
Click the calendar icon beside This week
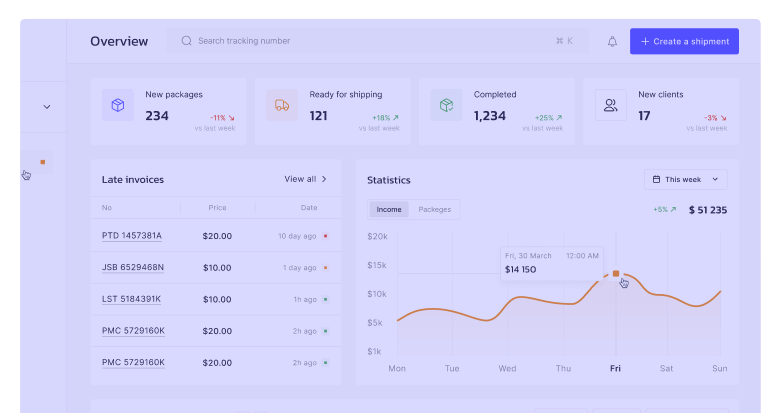656,180
